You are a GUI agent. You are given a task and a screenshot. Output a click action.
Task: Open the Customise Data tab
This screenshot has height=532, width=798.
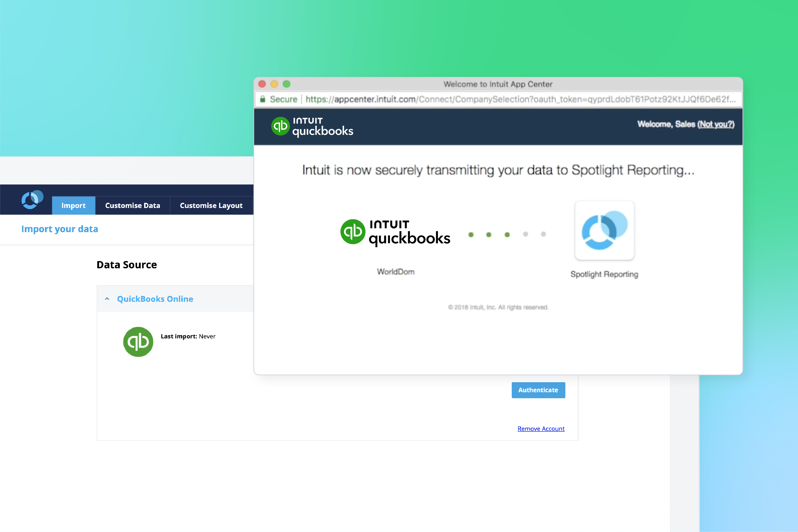(132, 206)
